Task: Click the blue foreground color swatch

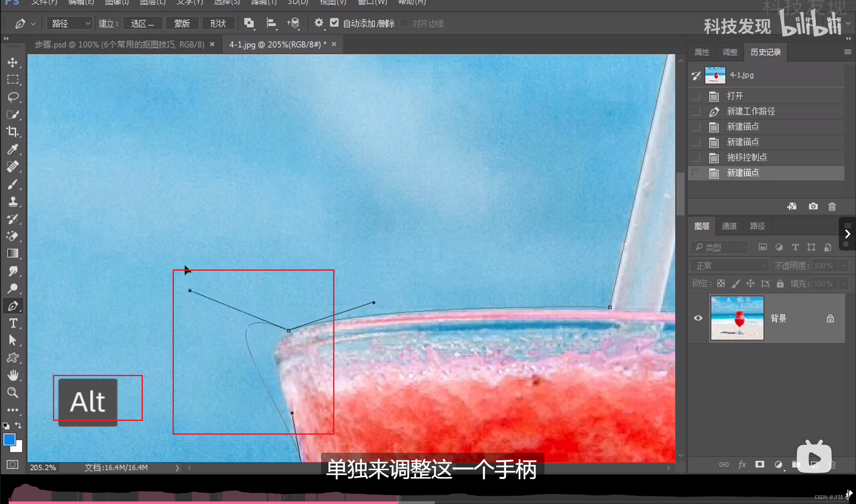Action: pos(9,440)
